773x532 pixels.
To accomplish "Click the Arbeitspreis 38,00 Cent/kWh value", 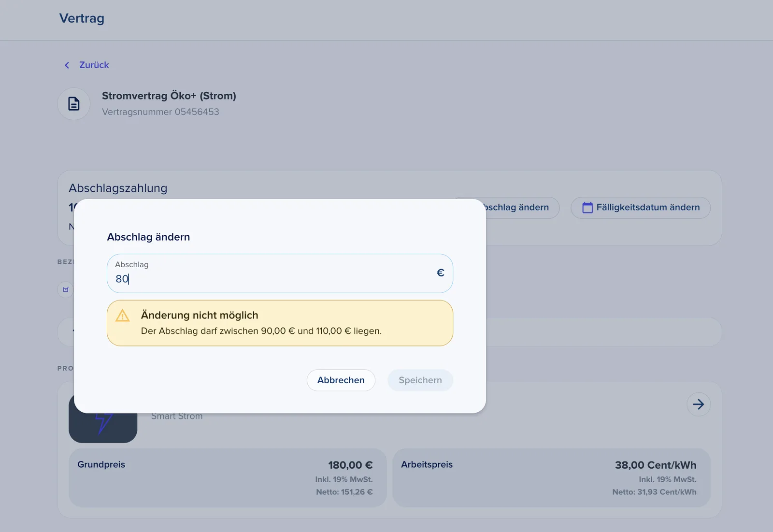I will click(656, 465).
